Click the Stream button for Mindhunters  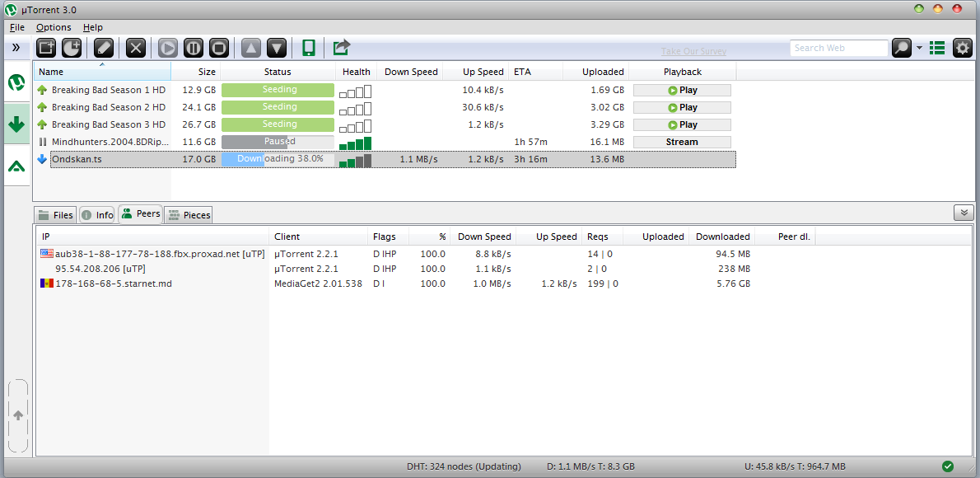[x=682, y=142]
